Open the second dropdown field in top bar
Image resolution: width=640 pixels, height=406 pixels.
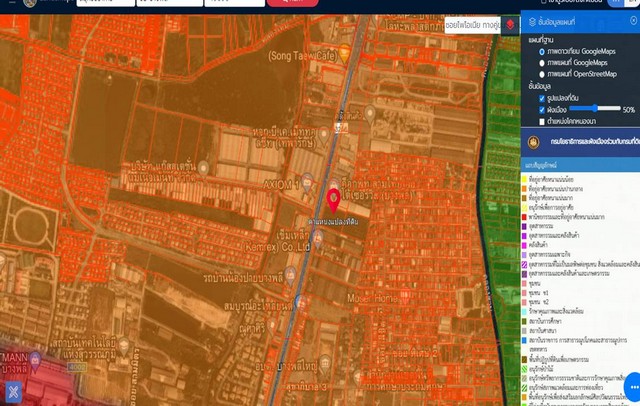169,2
